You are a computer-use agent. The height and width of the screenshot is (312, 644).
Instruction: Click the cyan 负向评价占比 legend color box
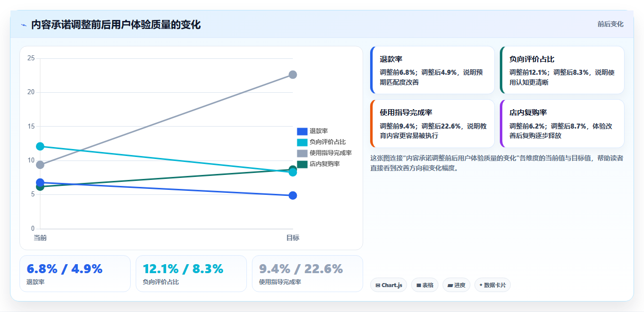(x=302, y=142)
